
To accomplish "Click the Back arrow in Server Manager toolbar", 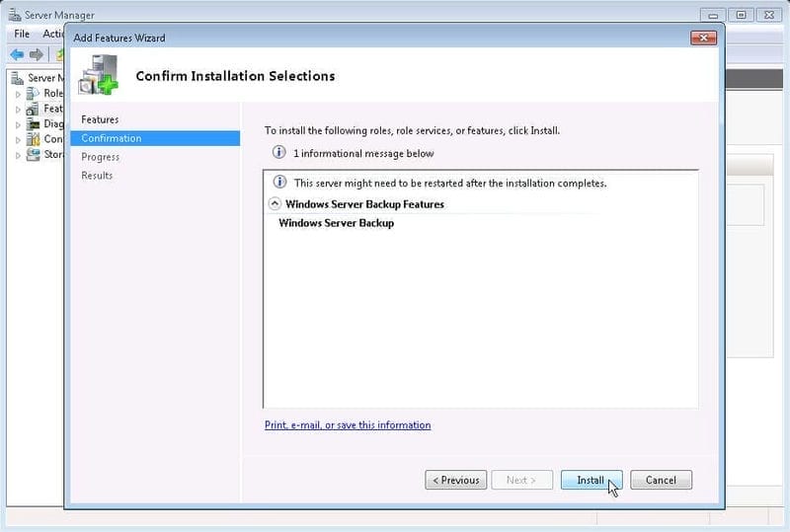I will [17, 54].
